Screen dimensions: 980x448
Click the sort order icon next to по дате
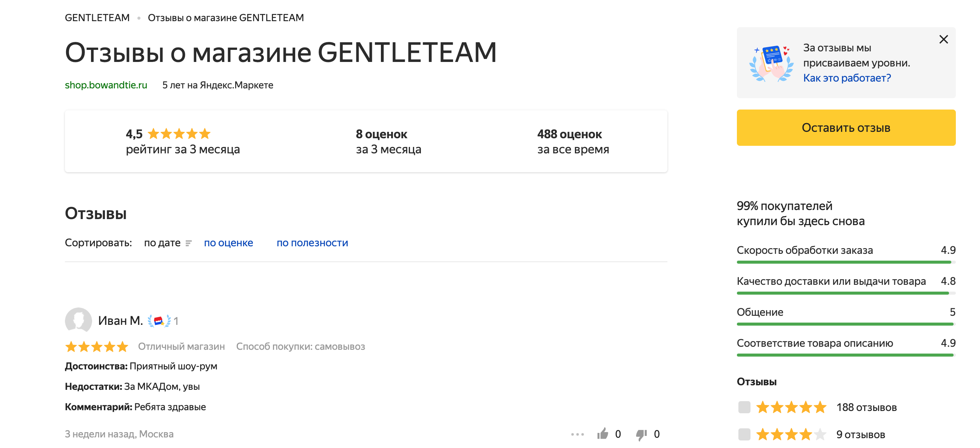[188, 243]
